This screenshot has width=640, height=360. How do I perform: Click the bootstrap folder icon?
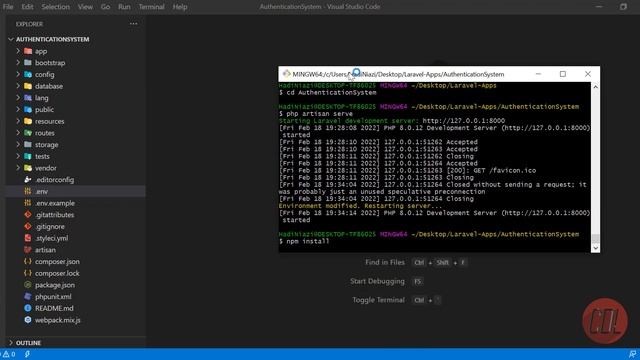click(x=28, y=62)
